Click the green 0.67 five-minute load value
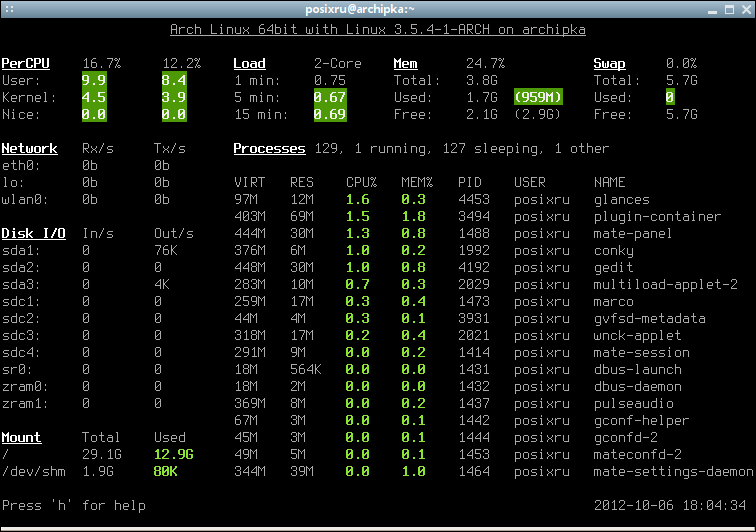This screenshot has height=532, width=756. click(330, 97)
